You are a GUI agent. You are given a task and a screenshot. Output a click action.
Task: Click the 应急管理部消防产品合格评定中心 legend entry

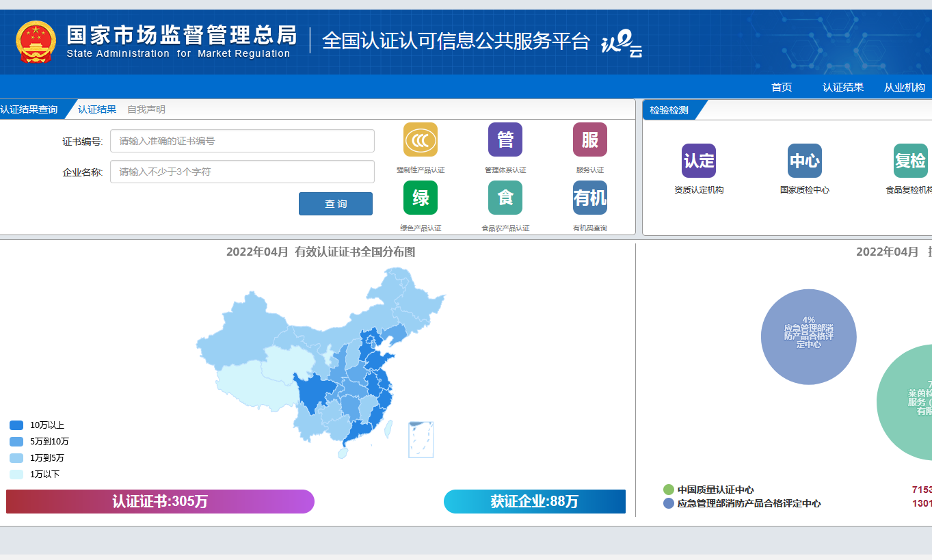click(743, 503)
